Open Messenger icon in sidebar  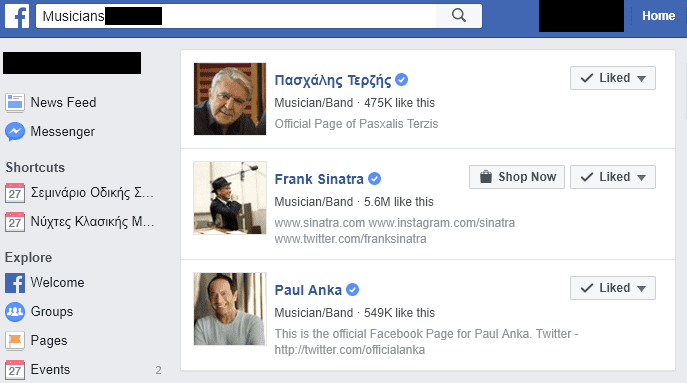point(15,132)
